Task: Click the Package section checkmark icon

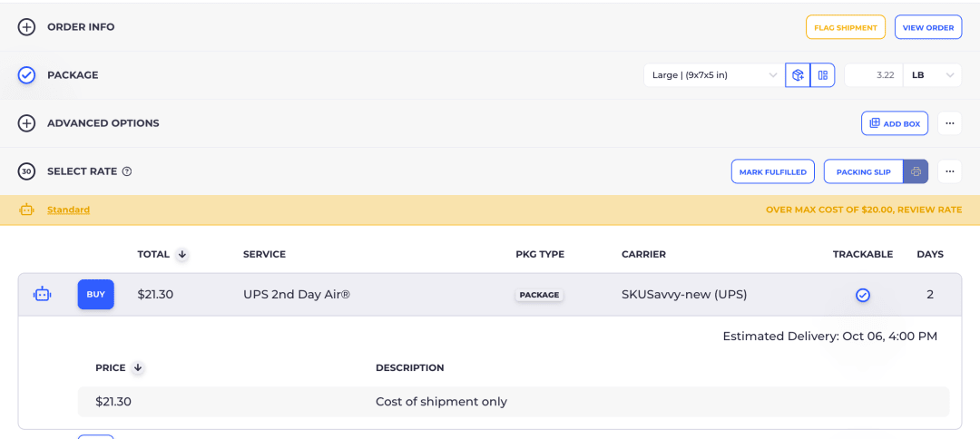Action: [x=26, y=75]
